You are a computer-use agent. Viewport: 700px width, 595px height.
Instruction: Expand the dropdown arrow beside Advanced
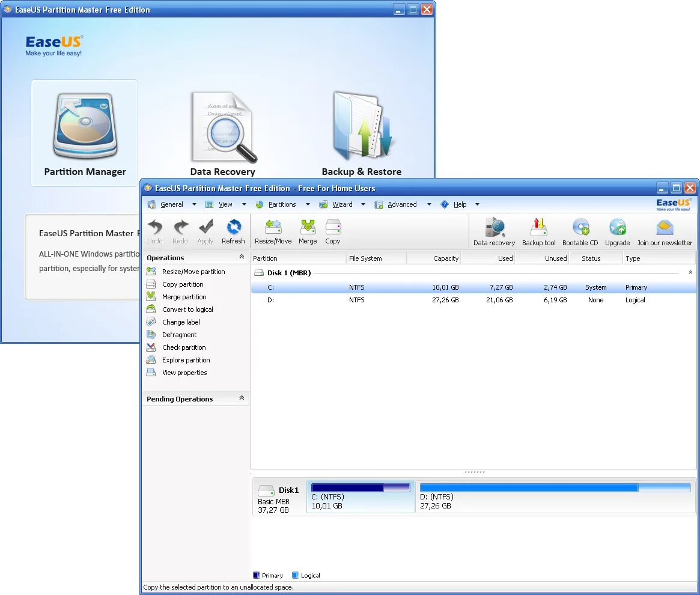pos(429,204)
